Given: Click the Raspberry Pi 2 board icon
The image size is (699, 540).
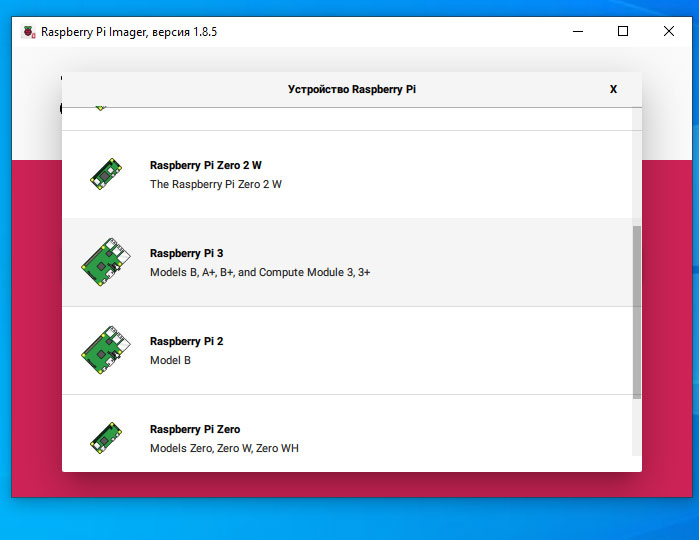Looking at the screenshot, I should (x=106, y=350).
